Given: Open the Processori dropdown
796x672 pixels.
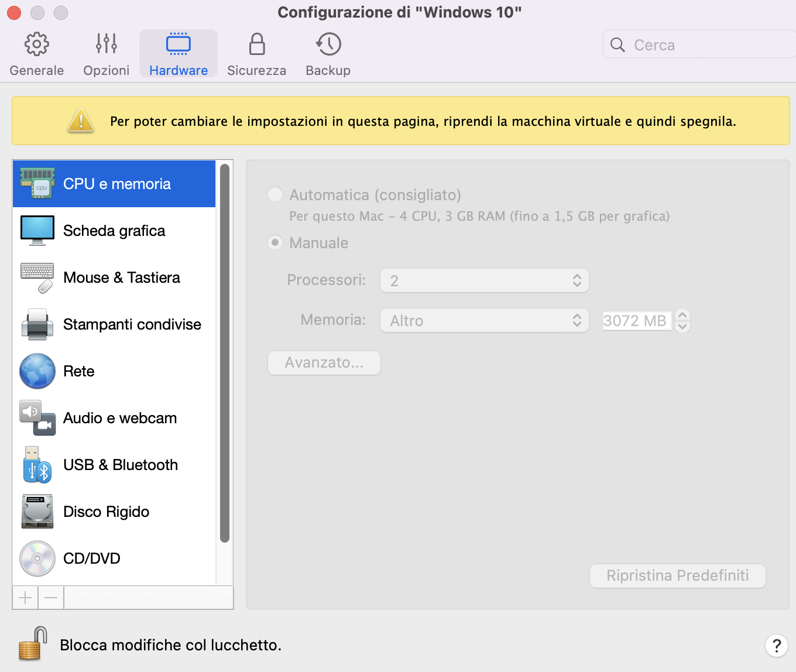Looking at the screenshot, I should point(485,280).
